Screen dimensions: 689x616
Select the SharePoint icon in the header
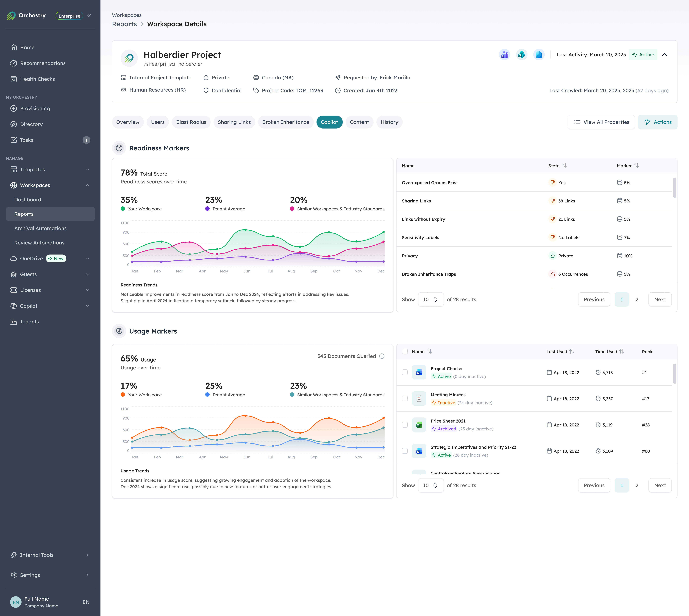(x=522, y=54)
